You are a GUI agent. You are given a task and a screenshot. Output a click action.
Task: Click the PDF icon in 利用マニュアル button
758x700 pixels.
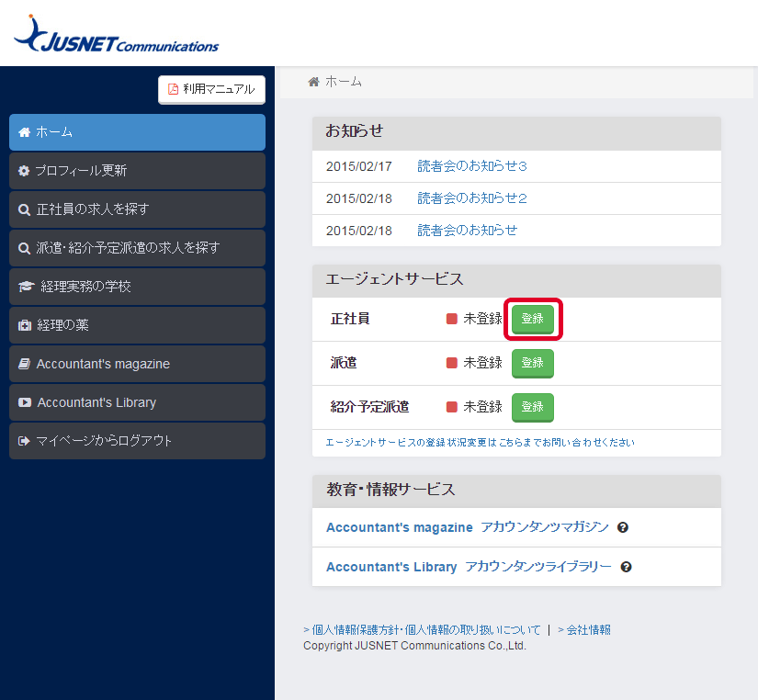[173, 89]
